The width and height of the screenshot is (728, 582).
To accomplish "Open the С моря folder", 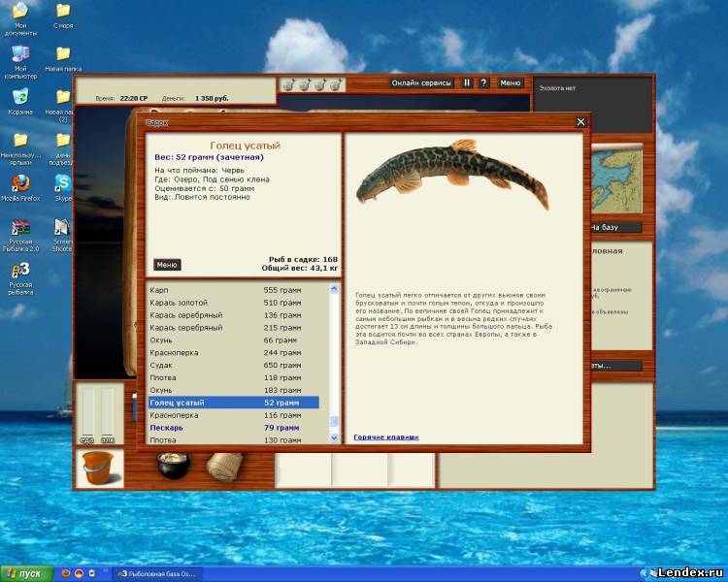I will pyautogui.click(x=63, y=16).
